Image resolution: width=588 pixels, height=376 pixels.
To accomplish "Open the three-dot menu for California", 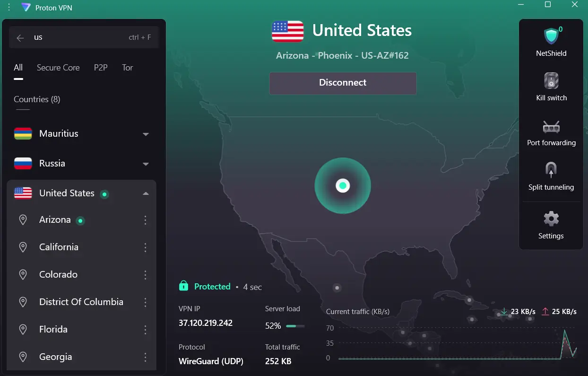I will [145, 247].
